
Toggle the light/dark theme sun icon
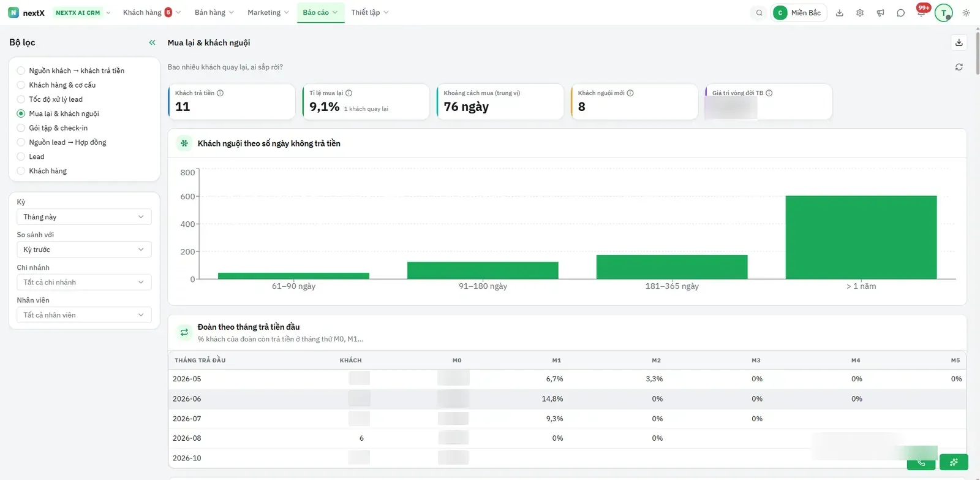pos(966,13)
